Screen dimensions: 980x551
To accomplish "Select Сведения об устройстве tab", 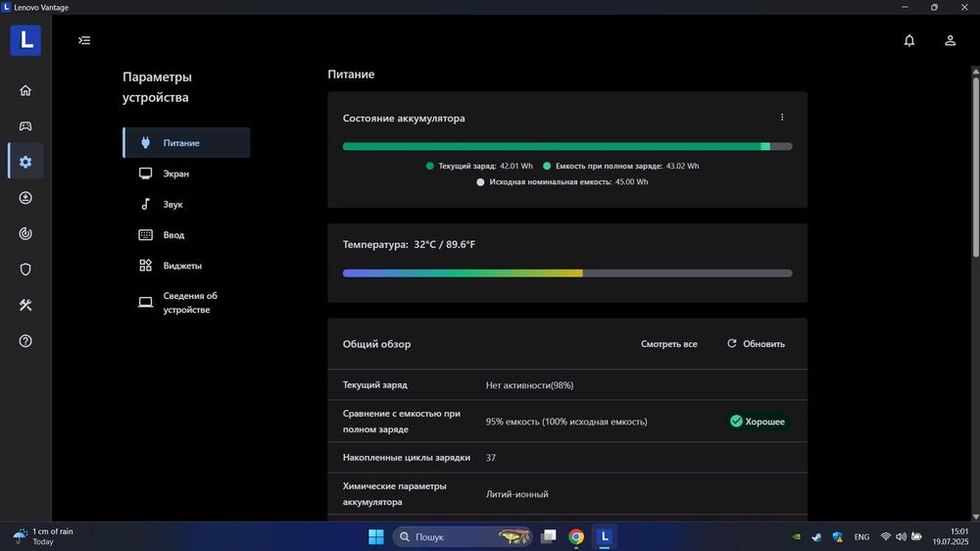I will [x=187, y=303].
